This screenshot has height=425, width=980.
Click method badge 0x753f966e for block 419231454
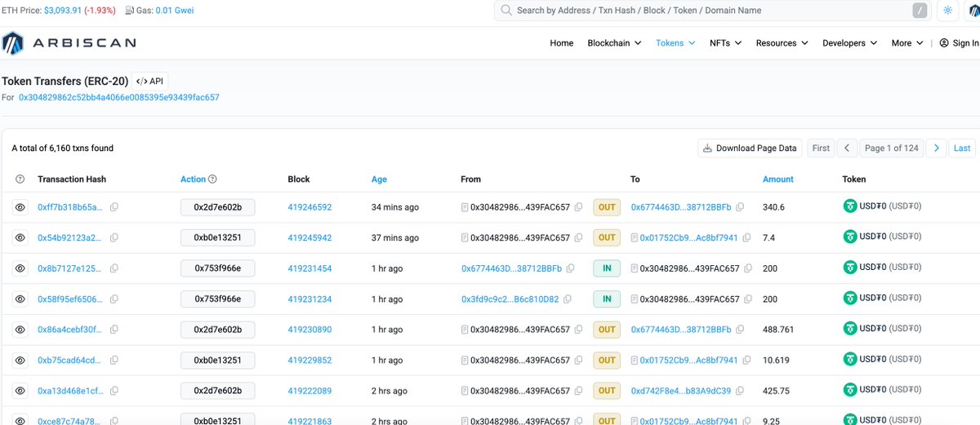click(x=217, y=268)
